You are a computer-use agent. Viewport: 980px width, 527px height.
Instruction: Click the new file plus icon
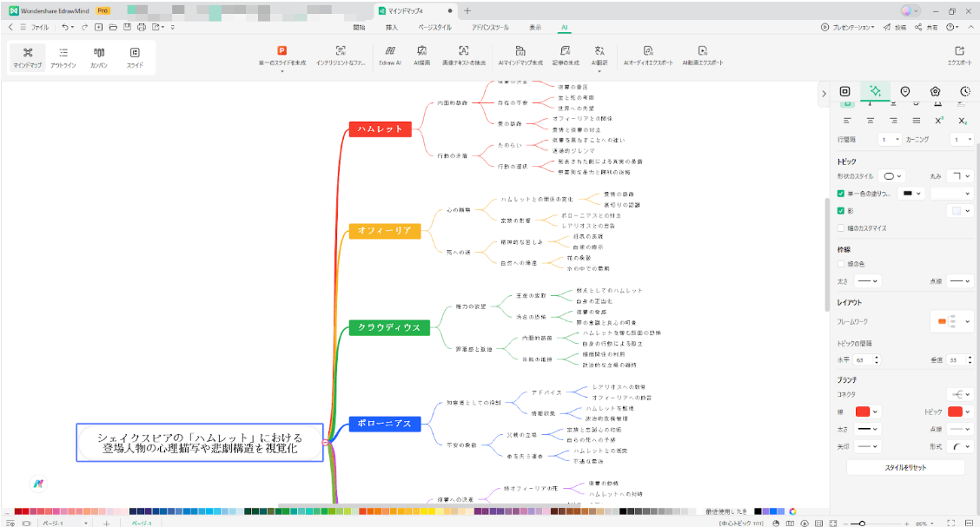99,28
